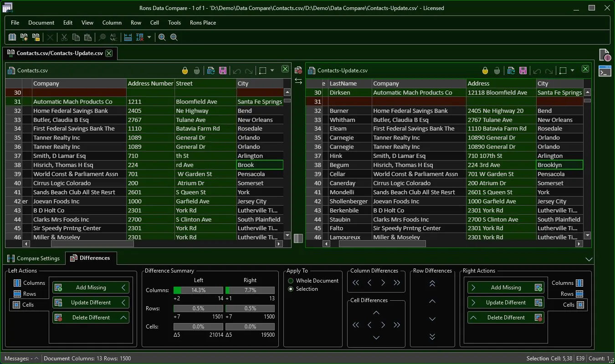Click the open comparison book icon in toolbar

(x=12, y=37)
